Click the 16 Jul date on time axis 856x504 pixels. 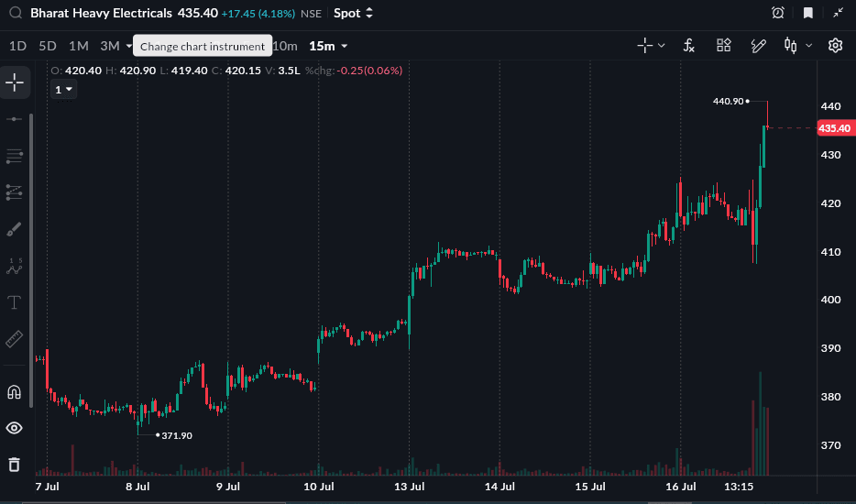pyautogui.click(x=681, y=487)
